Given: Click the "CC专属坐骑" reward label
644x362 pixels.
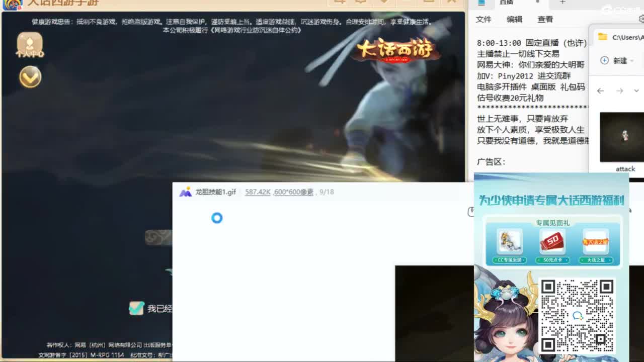Looking at the screenshot, I should pyautogui.click(x=510, y=260).
